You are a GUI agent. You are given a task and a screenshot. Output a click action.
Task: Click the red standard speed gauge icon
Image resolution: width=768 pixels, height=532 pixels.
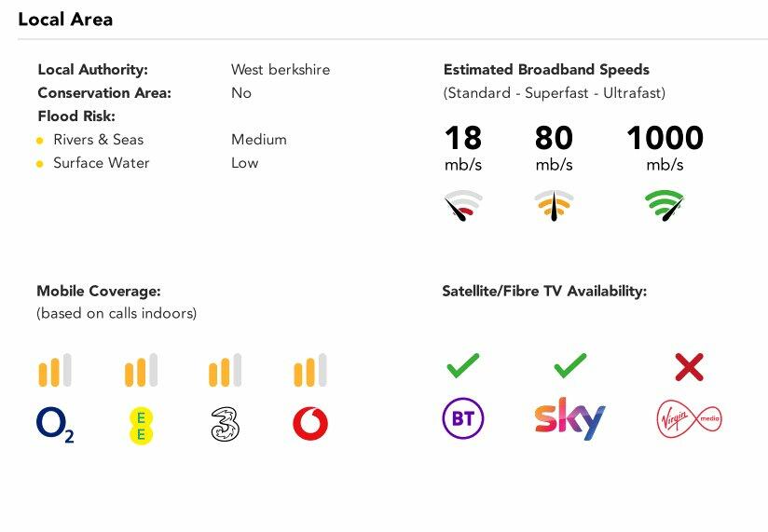[x=463, y=205]
